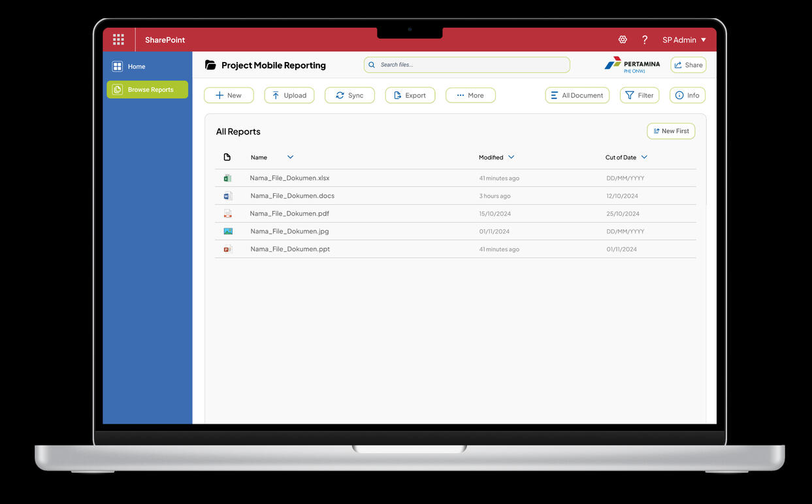The width and height of the screenshot is (812, 504).
Task: Click the Excel icon for the xlsx file
Action: click(x=227, y=178)
